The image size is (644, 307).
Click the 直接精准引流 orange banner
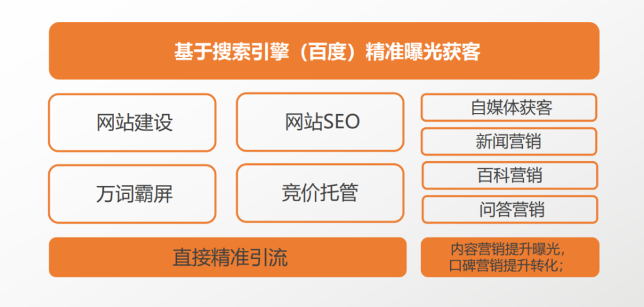point(227,257)
